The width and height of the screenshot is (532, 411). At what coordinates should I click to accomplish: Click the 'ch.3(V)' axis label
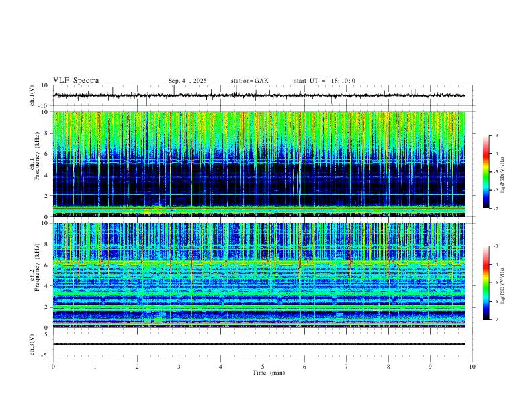coord(32,345)
